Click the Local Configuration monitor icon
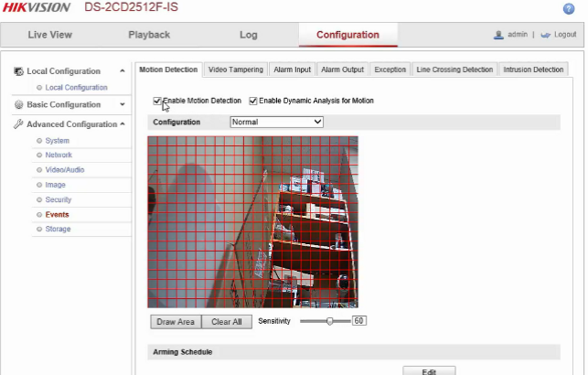 18,71
